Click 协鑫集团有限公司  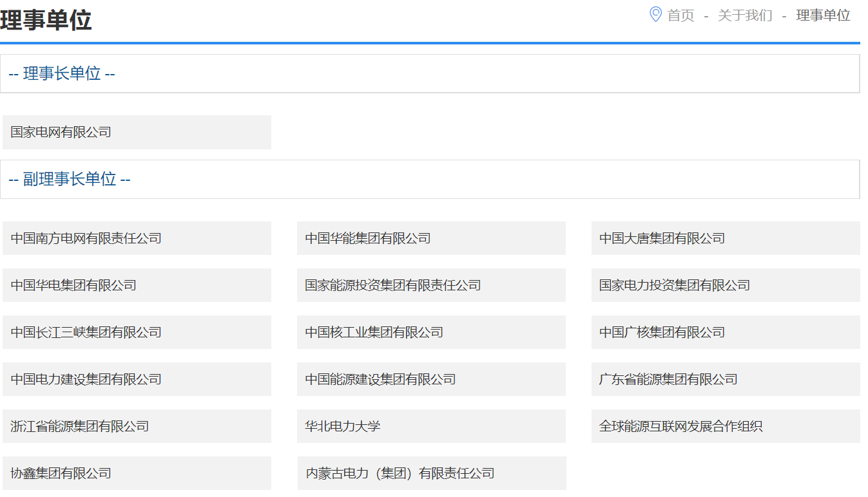[137, 473]
